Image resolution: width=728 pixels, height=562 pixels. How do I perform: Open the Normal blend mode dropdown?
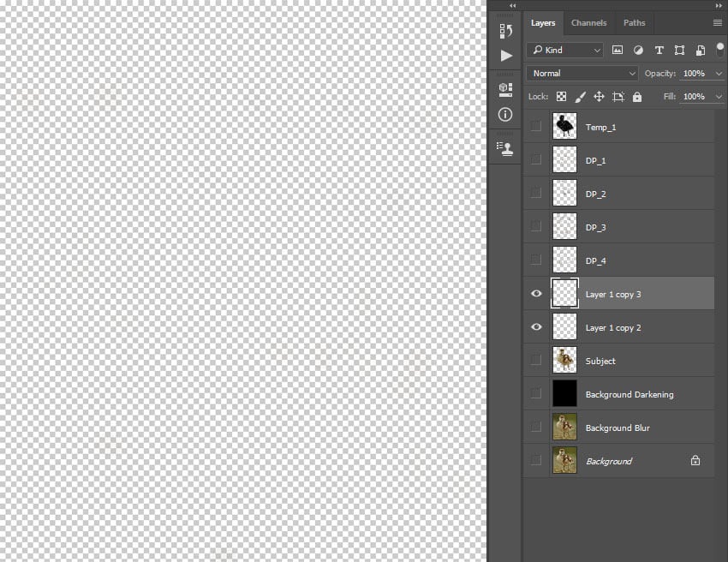point(582,73)
